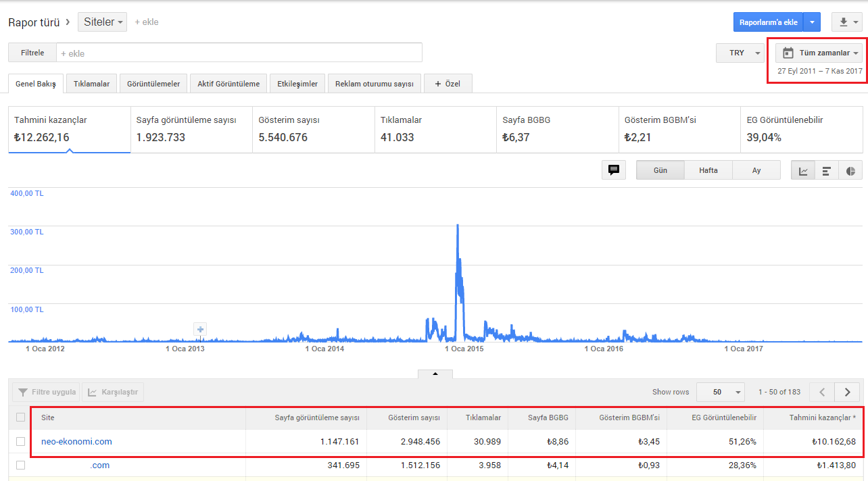
Task: Select the EG Görüntülenebilir metric card
Action: 802,129
